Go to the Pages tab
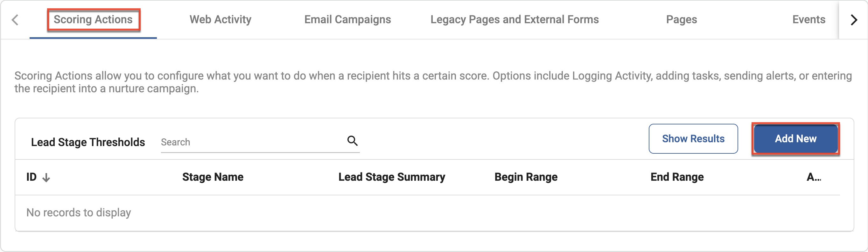 click(681, 19)
